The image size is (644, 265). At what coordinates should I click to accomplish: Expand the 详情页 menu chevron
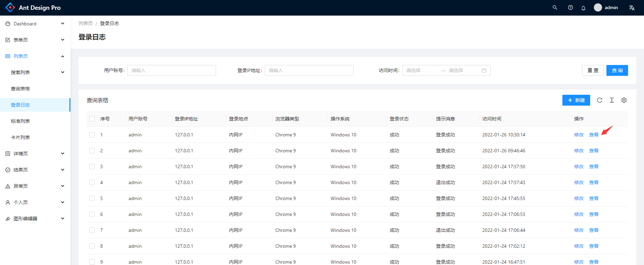tap(63, 154)
